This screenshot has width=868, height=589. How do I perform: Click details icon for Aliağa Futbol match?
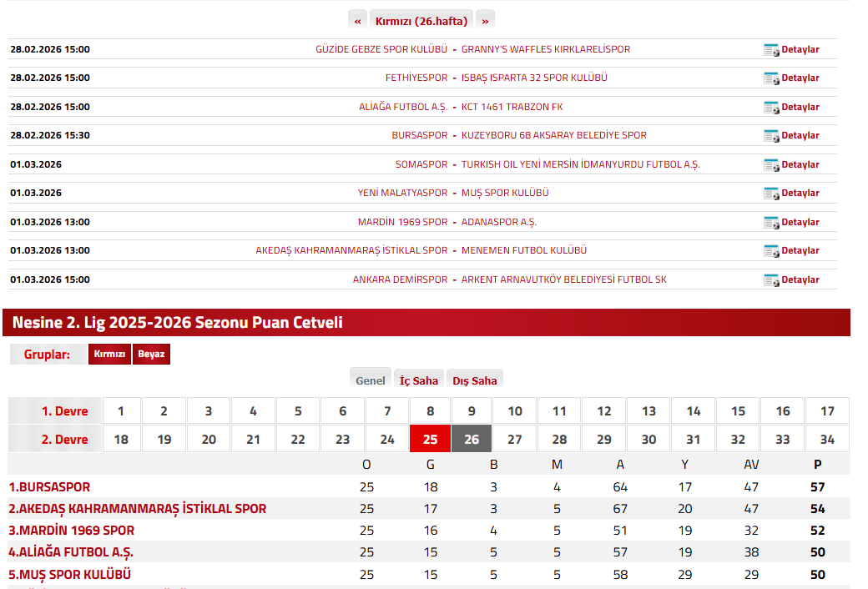(771, 108)
